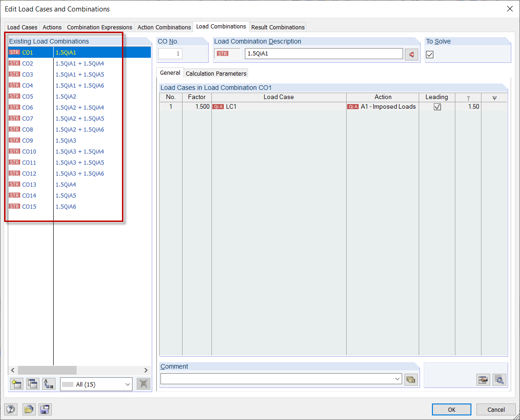The width and height of the screenshot is (520, 420).
Task: Click the STR category badge in description box
Action: tap(222, 54)
